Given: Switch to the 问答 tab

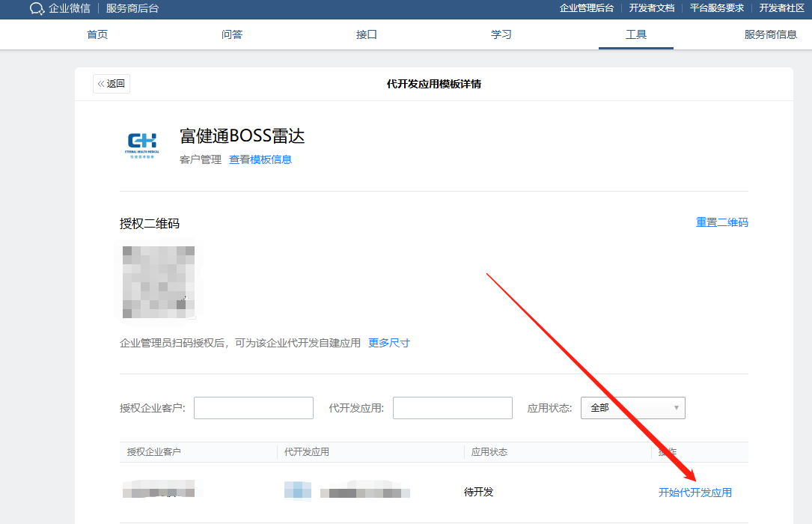Looking at the screenshot, I should tap(232, 34).
